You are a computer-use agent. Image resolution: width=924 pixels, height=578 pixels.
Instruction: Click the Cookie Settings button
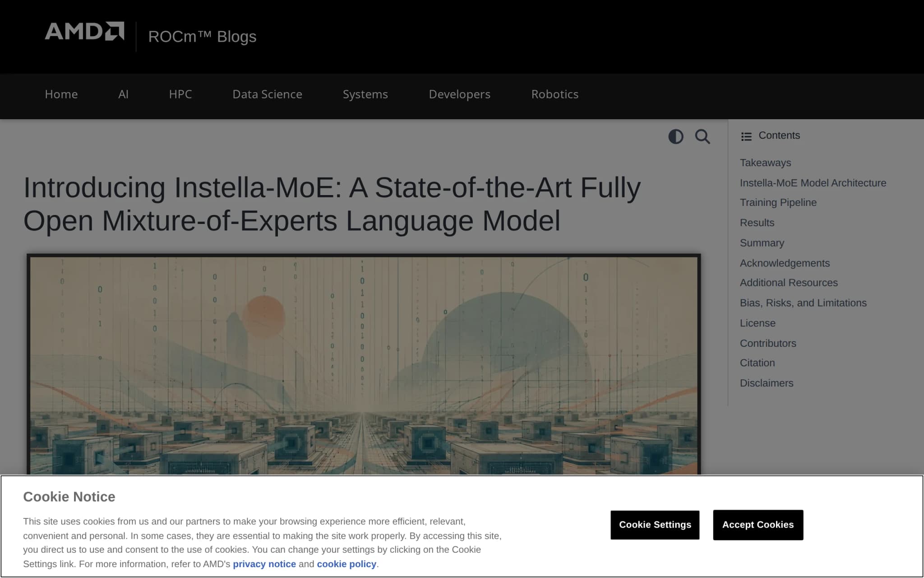pyautogui.click(x=655, y=525)
